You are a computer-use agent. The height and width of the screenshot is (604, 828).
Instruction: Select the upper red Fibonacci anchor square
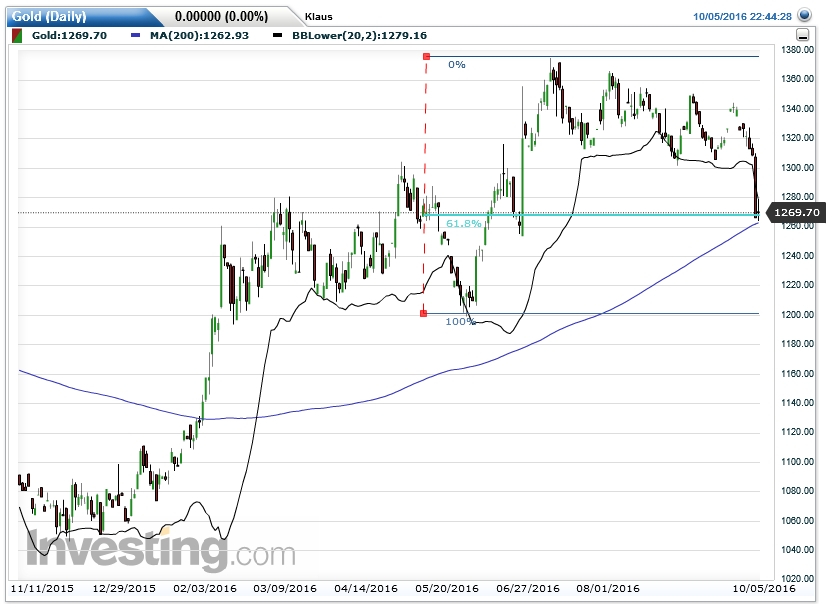click(426, 57)
